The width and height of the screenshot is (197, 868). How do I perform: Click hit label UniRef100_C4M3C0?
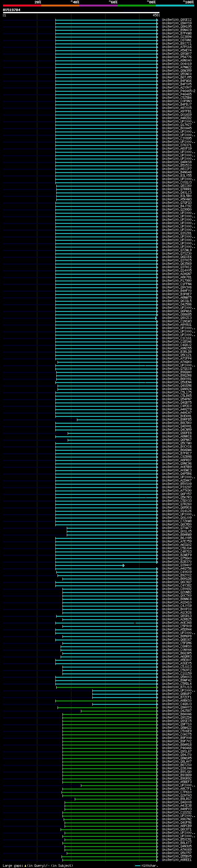(x=177, y=406)
